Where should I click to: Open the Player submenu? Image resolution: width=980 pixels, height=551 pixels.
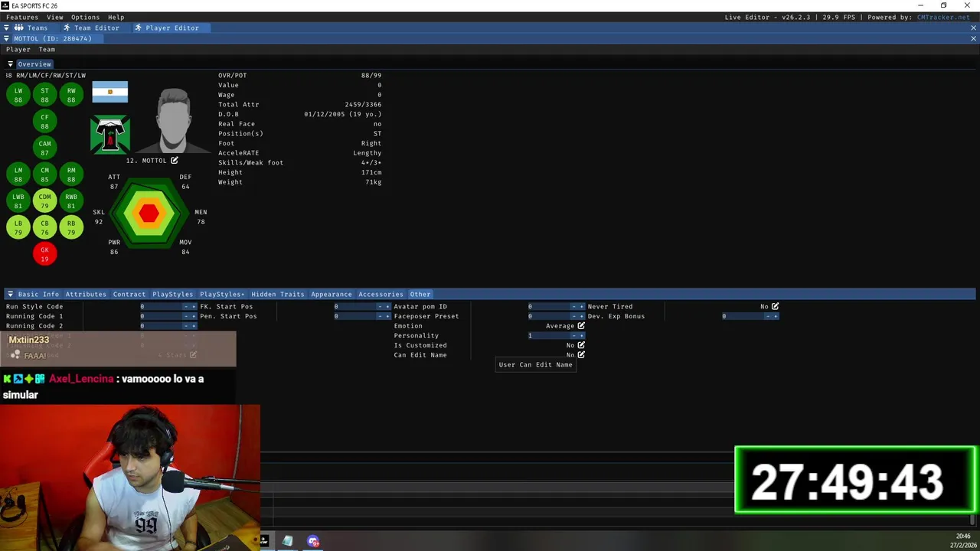point(18,49)
